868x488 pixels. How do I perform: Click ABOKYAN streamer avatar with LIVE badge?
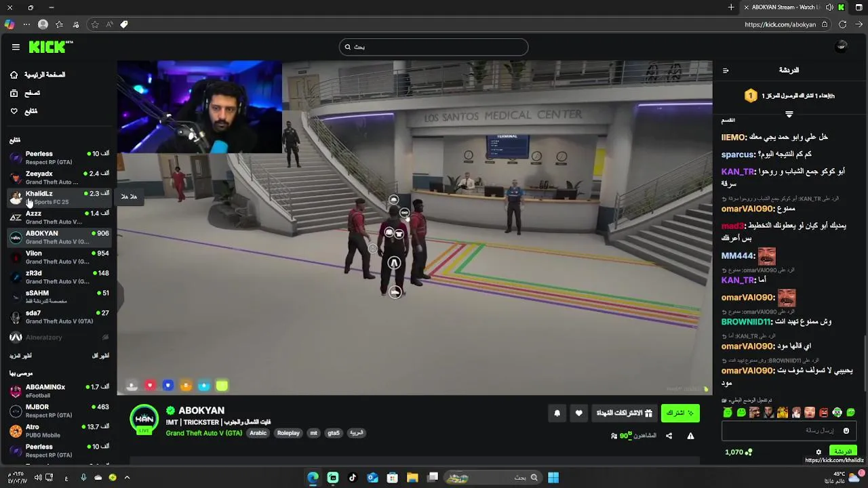pos(144,420)
